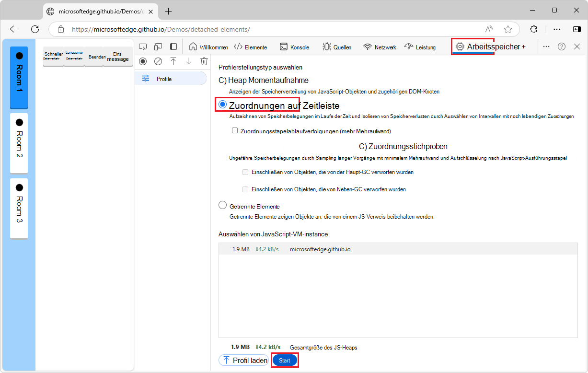588x373 pixels.
Task: Switch to the Konsole tab
Action: 294,47
